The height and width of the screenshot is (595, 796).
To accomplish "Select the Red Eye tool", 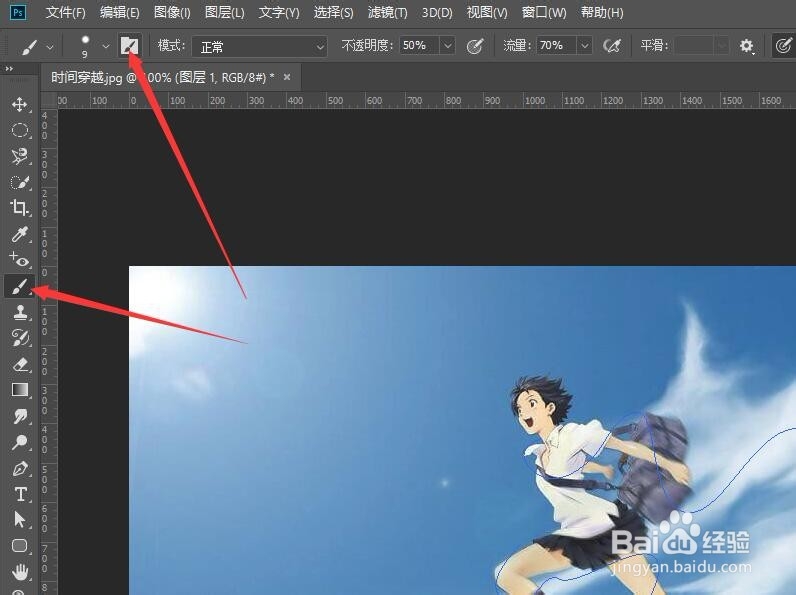I will 19,260.
